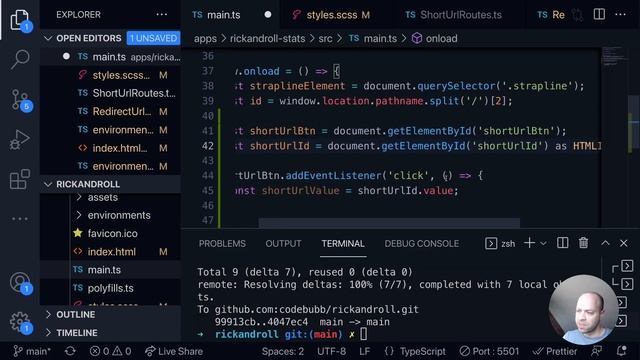The width and height of the screenshot is (640, 360).
Task: Click the main branch indicator
Action: (32, 351)
